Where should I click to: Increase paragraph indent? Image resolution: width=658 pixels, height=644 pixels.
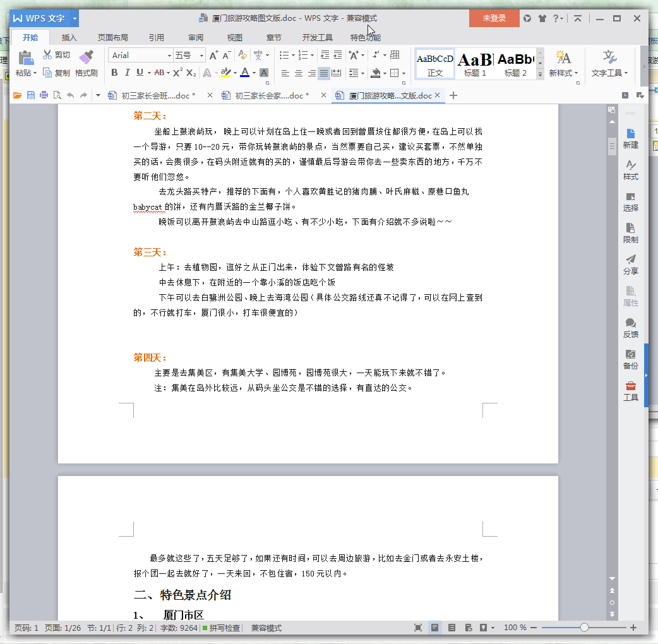click(x=338, y=55)
